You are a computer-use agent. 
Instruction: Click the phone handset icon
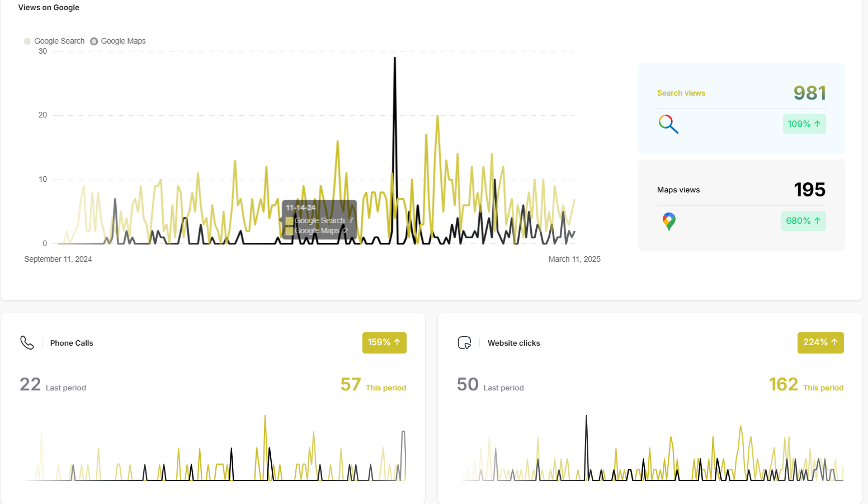(27, 343)
